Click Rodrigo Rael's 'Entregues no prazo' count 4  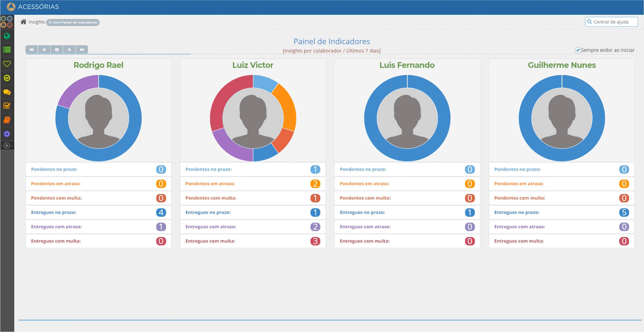tap(161, 212)
